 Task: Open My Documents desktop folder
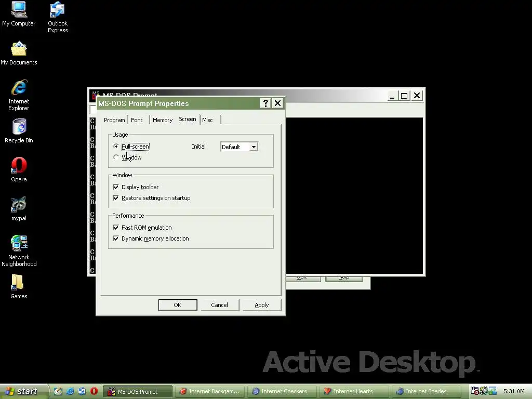(19, 54)
